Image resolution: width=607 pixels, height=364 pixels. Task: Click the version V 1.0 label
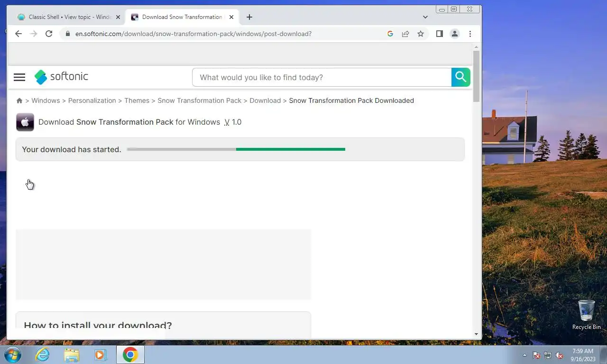point(233,122)
